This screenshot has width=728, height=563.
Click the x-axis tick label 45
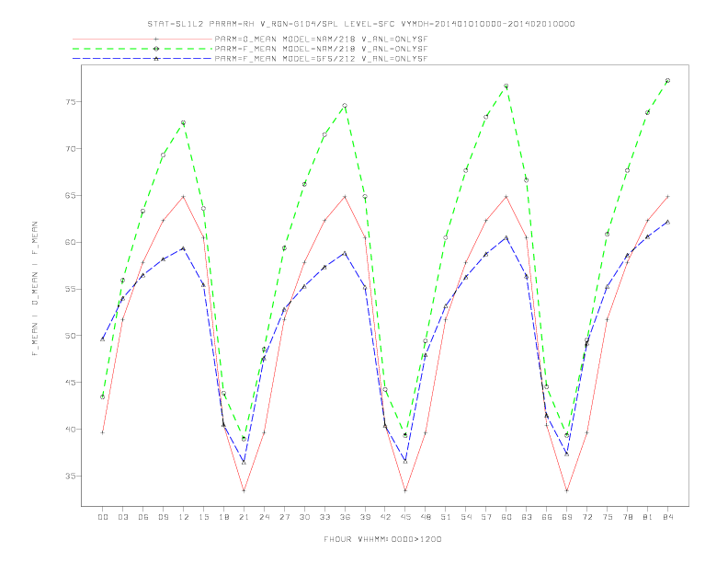coord(405,517)
